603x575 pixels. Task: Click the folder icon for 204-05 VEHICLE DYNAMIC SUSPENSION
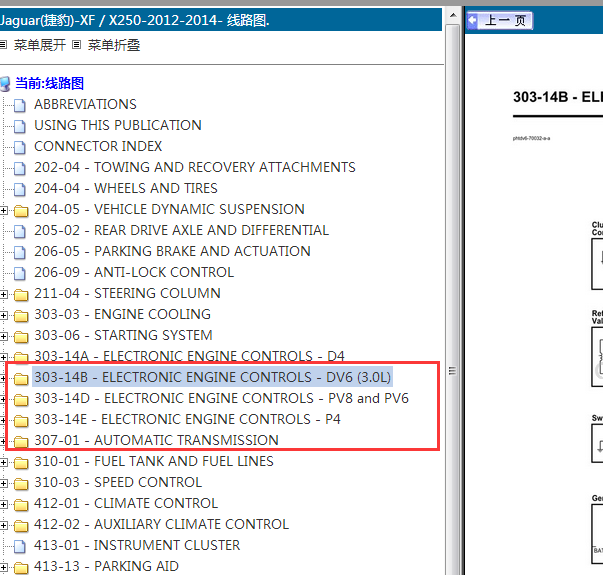[x=21, y=210]
